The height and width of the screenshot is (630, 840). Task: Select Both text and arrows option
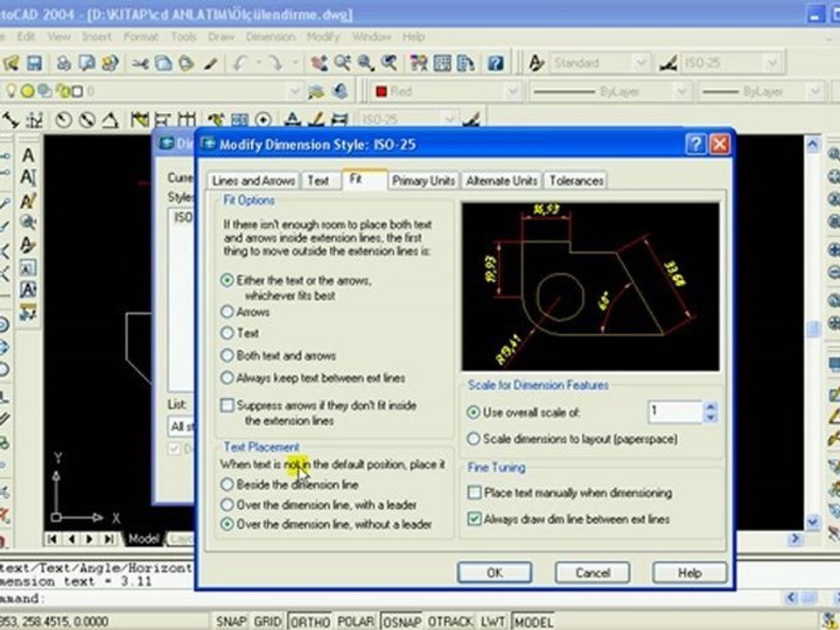click(227, 356)
